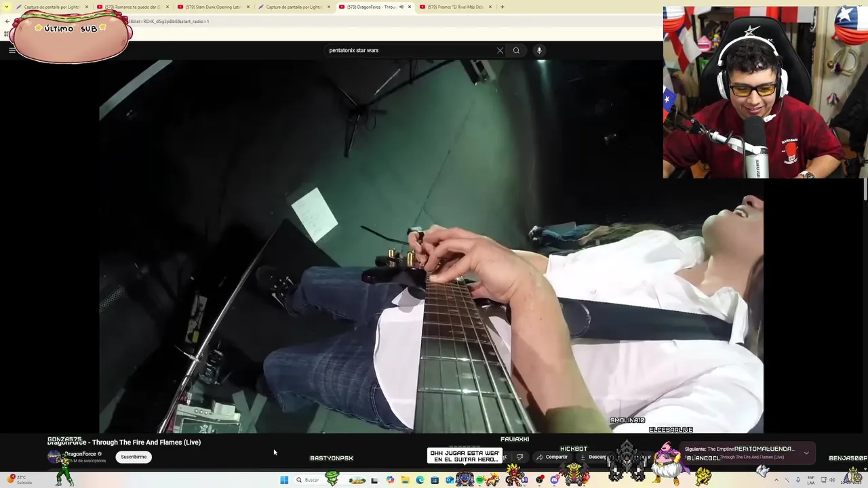Start voice search with the microphone icon
Viewport: 868px width, 488px height.
click(x=539, y=50)
